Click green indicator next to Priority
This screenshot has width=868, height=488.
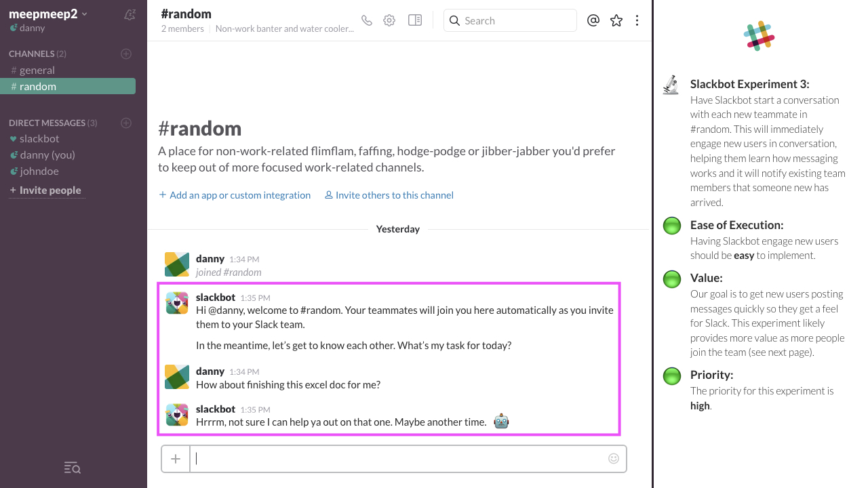pyautogui.click(x=672, y=375)
